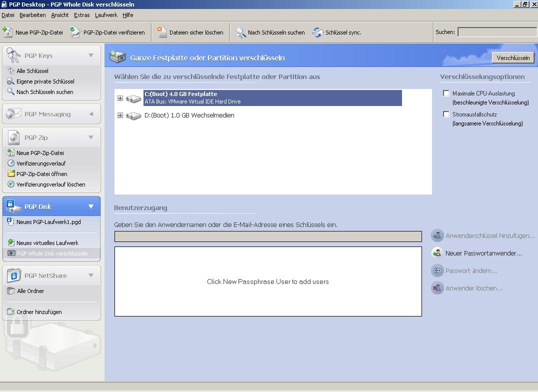The width and height of the screenshot is (538, 392).
Task: Collapse the PGP Keys panel arrow
Action: [x=91, y=55]
